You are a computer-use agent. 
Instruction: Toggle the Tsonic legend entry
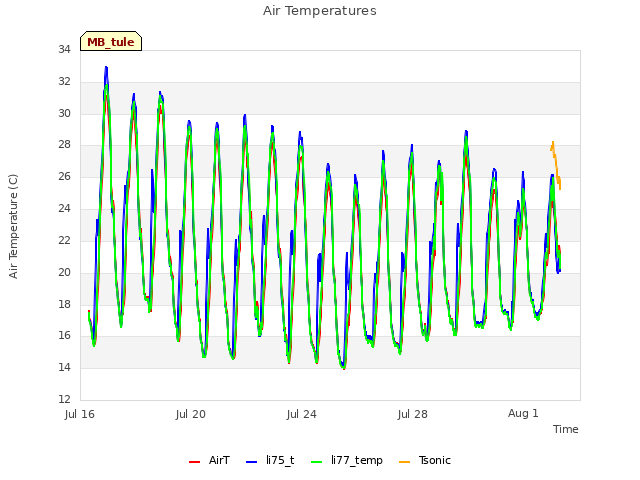pos(425,461)
